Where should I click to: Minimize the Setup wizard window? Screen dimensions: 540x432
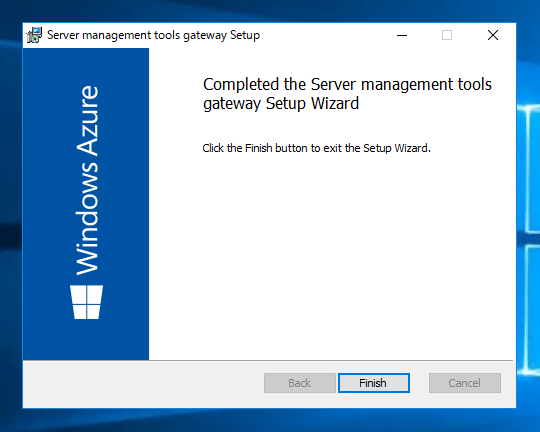coord(402,35)
